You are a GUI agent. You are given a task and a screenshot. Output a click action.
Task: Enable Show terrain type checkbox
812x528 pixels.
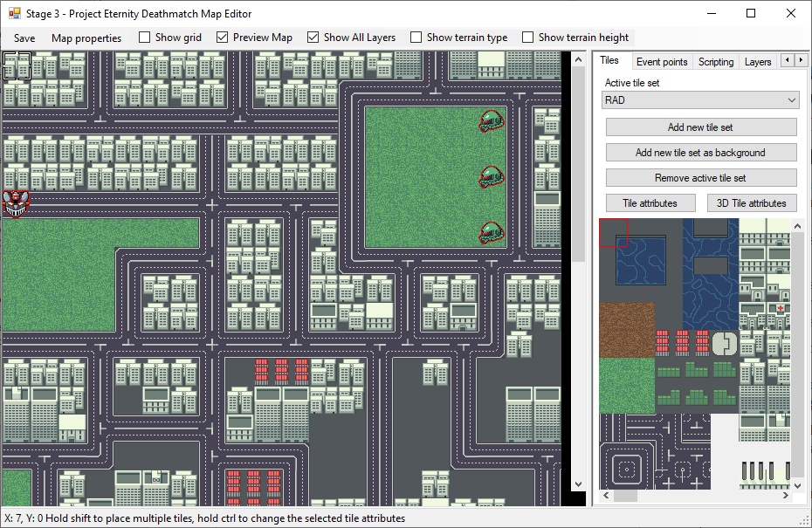[416, 38]
